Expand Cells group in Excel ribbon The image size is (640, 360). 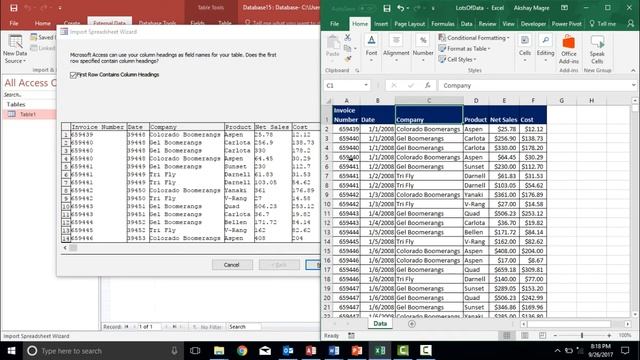[525, 49]
